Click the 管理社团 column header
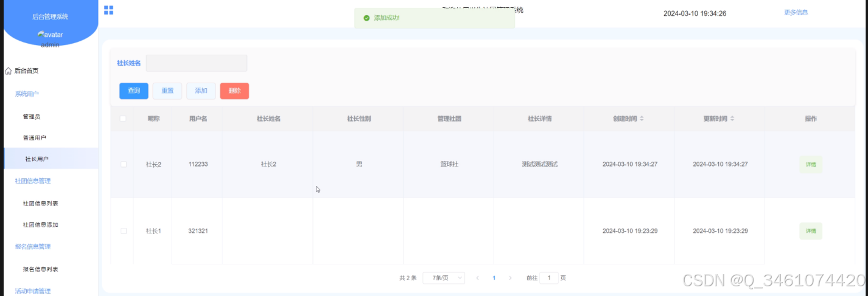Viewport: 868px width, 296px height. pyautogui.click(x=449, y=119)
